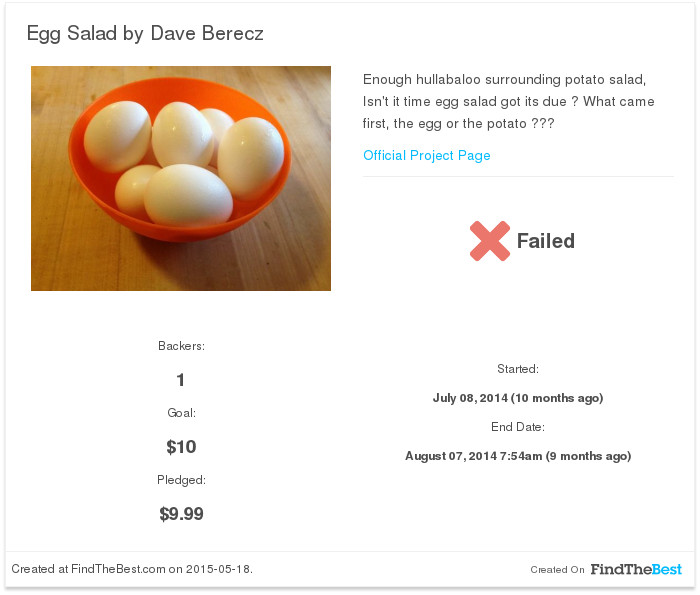This screenshot has height=595, width=700.
Task: Click the project description paragraph
Action: tap(508, 101)
